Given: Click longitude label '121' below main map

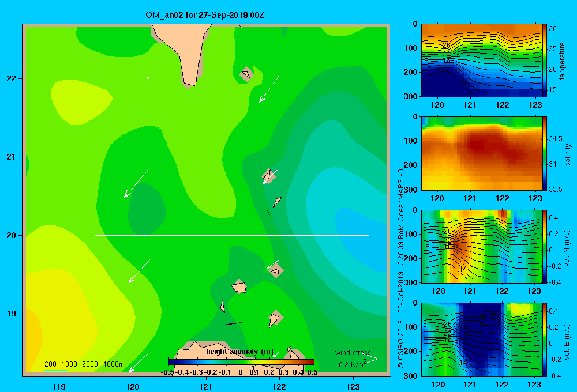Looking at the screenshot, I should 206,386.
